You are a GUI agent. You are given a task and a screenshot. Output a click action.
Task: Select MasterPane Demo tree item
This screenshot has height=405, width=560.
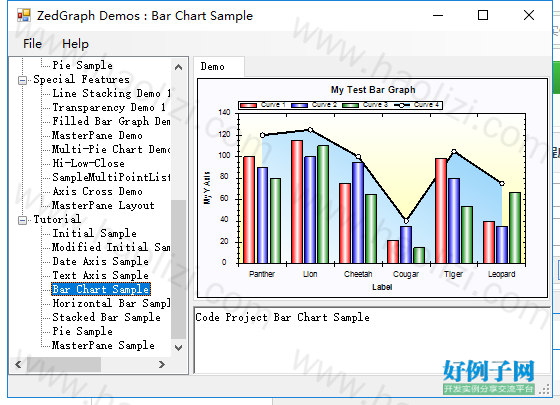[x=97, y=135]
